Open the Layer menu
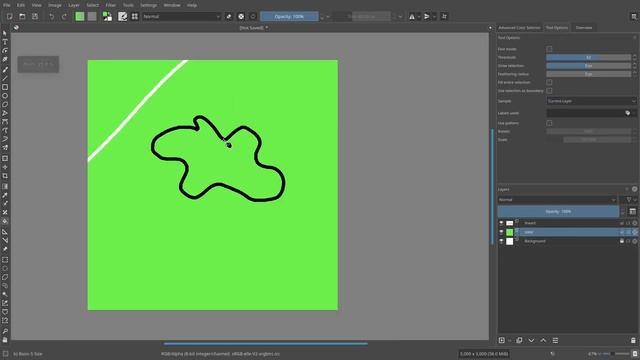Viewport: 640px width, 360px height. (74, 5)
